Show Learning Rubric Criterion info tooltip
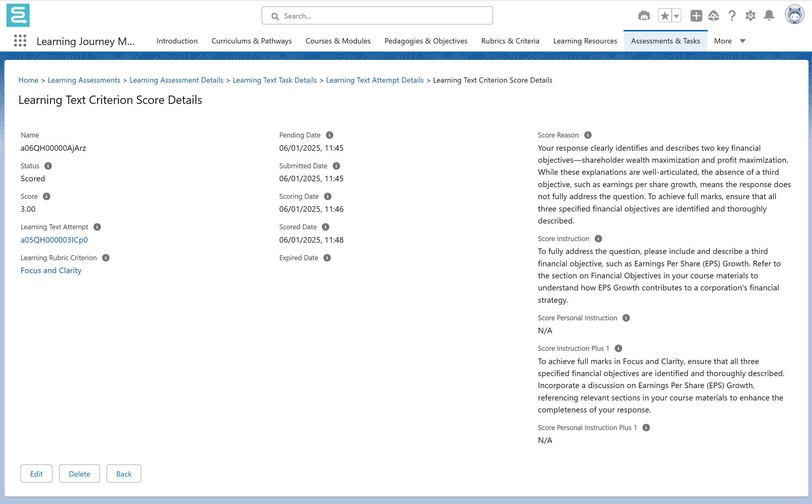This screenshot has width=812, height=504. [106, 258]
